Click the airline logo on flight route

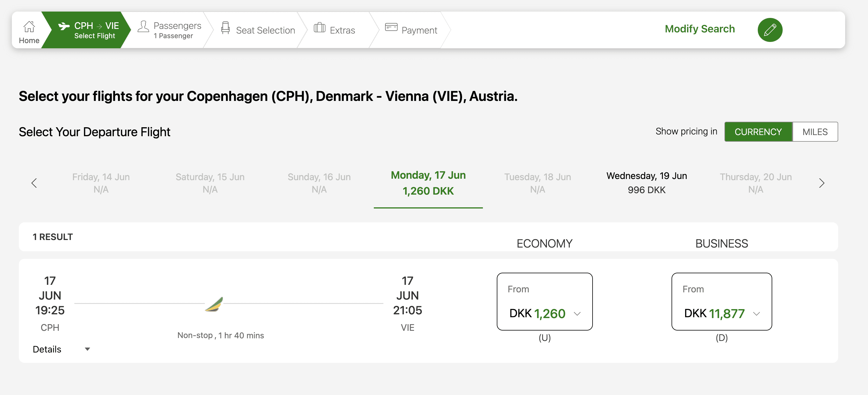point(215,304)
